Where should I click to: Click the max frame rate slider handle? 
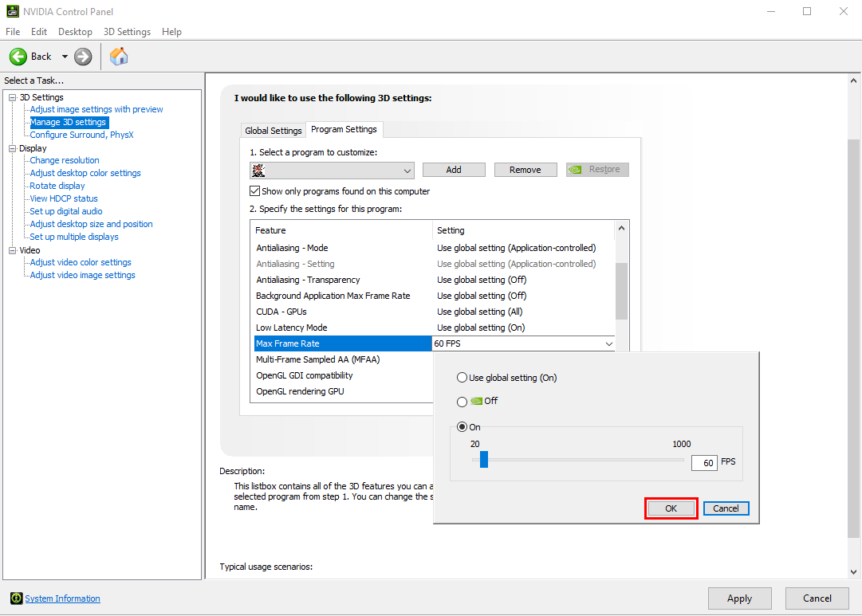click(x=484, y=459)
